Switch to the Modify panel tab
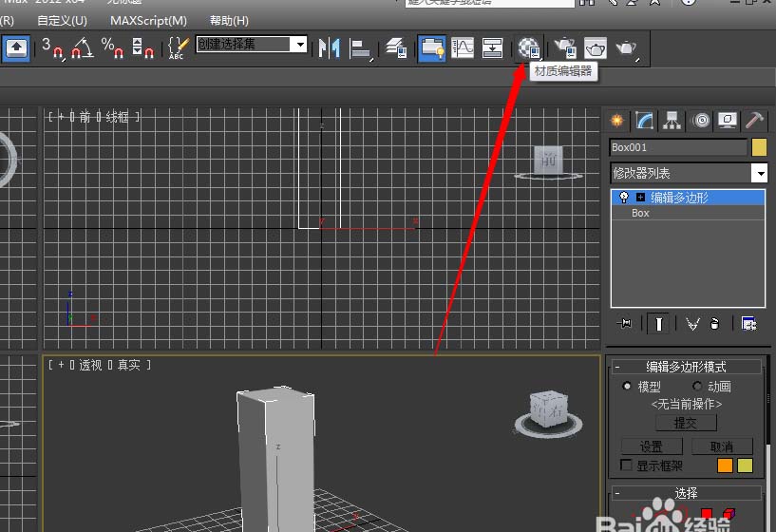The image size is (776, 532). [644, 121]
